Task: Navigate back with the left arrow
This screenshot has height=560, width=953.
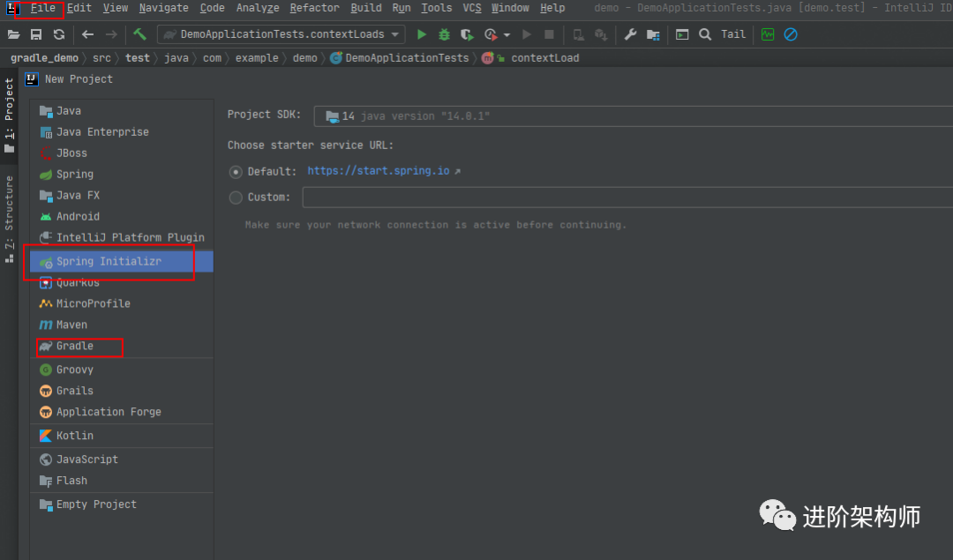Action: 87,34
